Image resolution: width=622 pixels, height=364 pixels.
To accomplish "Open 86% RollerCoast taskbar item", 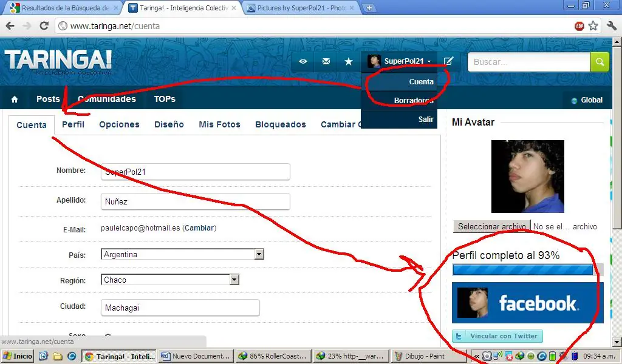I will pos(273,356).
